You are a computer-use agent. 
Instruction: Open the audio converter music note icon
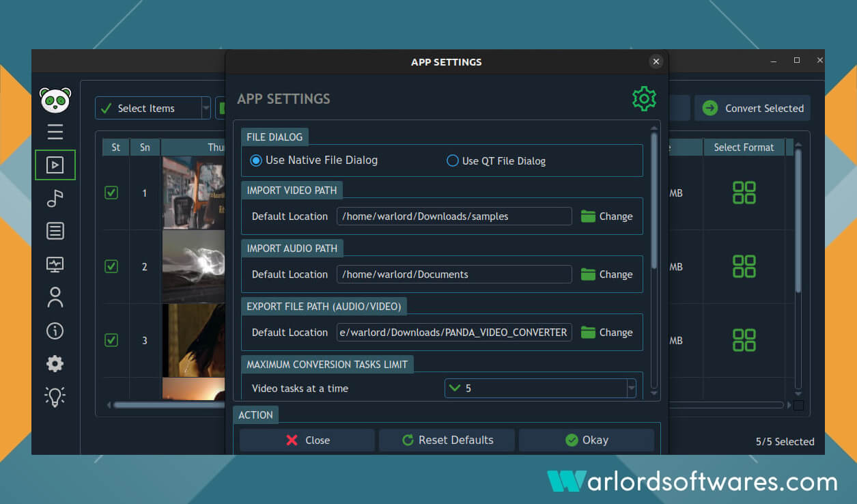(55, 198)
